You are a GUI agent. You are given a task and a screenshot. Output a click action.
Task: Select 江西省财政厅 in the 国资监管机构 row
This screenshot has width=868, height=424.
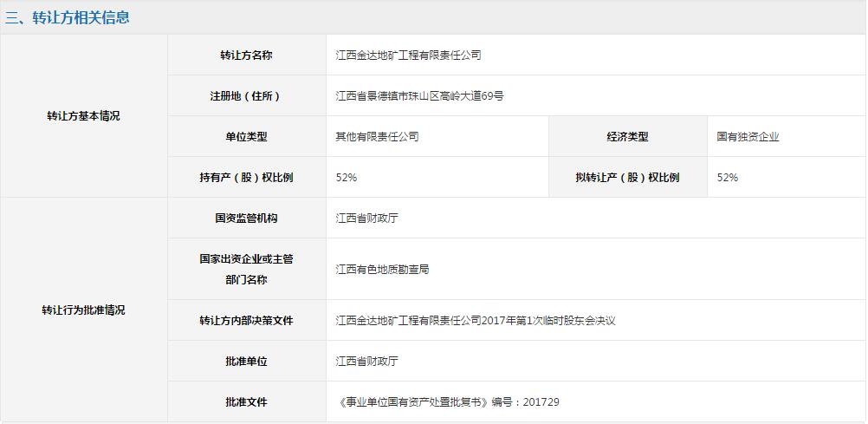click(x=366, y=219)
